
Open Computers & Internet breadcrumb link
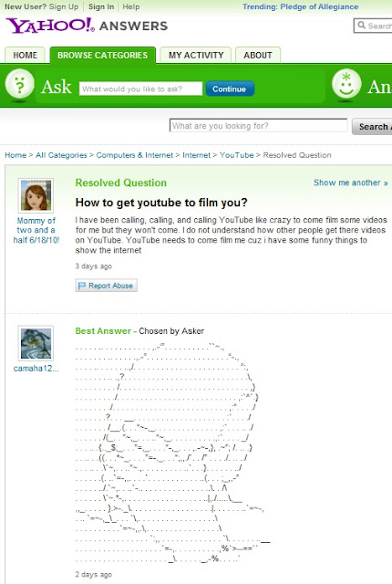pyautogui.click(x=135, y=155)
